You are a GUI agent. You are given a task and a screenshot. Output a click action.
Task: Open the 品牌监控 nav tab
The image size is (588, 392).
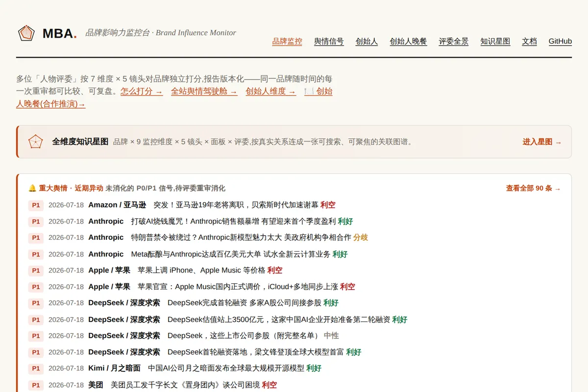click(287, 42)
